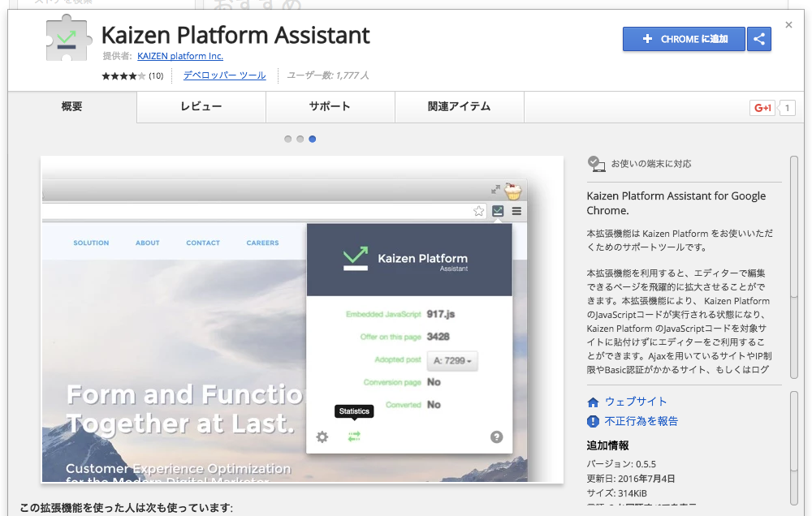This screenshot has width=812, height=516.
Task: Click the help question mark icon
Action: click(497, 437)
